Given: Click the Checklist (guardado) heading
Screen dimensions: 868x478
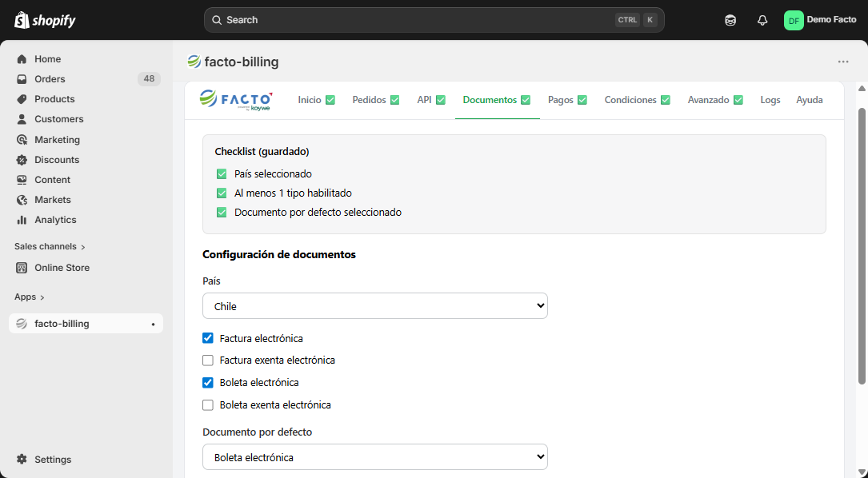Looking at the screenshot, I should click(x=262, y=152).
